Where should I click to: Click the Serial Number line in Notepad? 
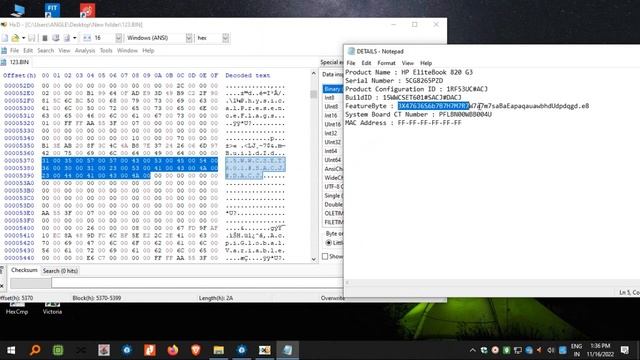pyautogui.click(x=394, y=80)
